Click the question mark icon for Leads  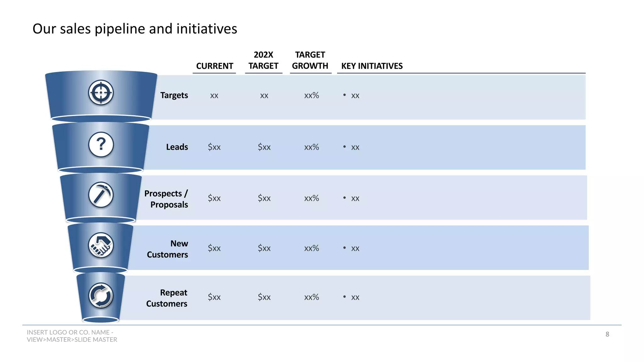pos(101,145)
